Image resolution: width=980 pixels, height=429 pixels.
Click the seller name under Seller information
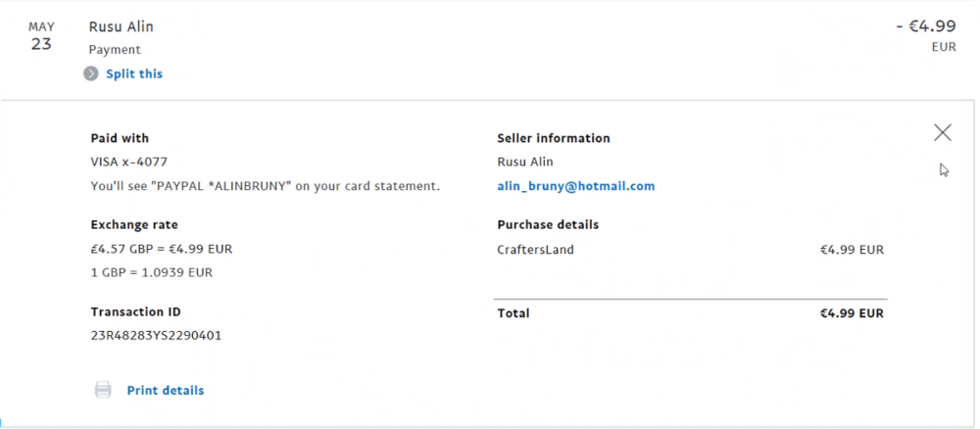point(525,162)
